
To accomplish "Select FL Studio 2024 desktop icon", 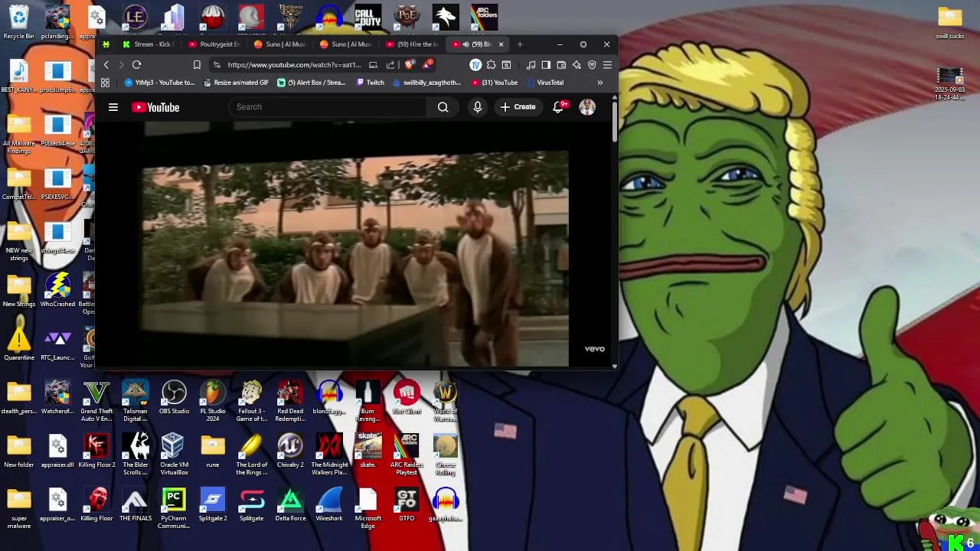I will tap(213, 401).
